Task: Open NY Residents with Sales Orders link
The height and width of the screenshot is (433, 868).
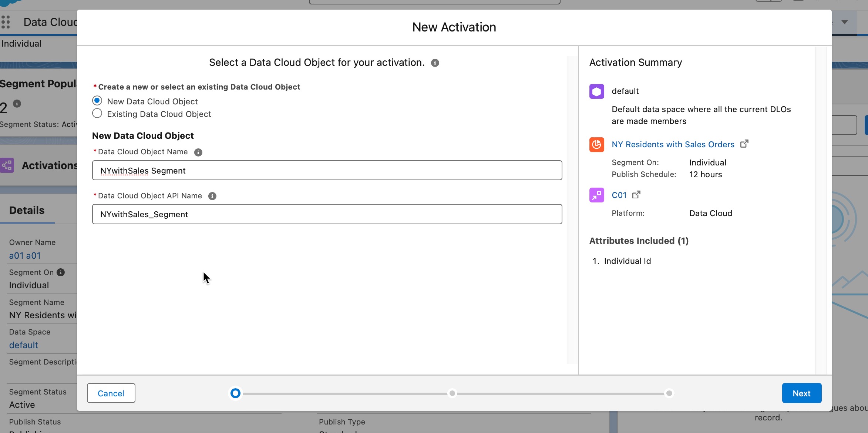Action: point(673,144)
